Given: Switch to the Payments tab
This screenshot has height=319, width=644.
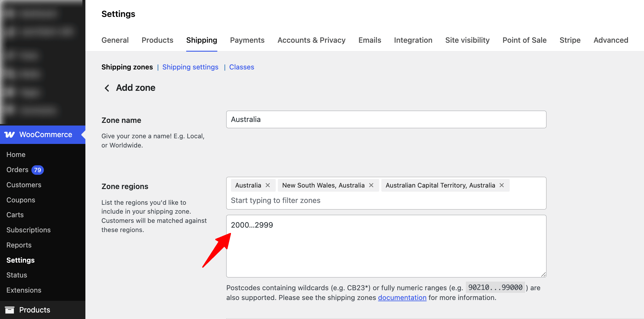Looking at the screenshot, I should (x=247, y=40).
